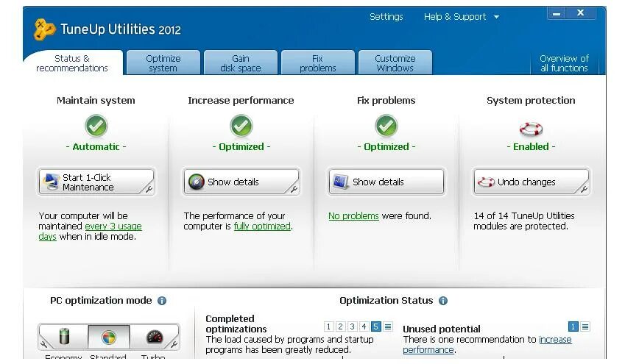Show info for Optimization Status
Screen dimensions: 625x364
(443, 301)
